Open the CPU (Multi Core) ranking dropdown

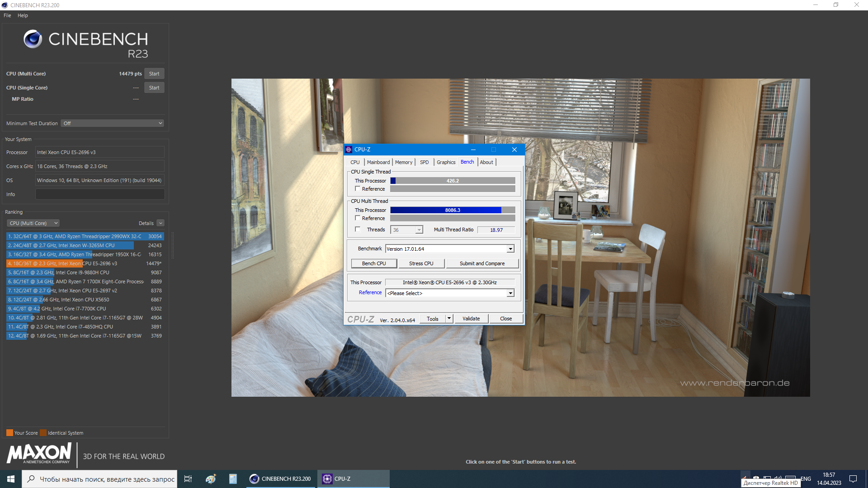33,223
